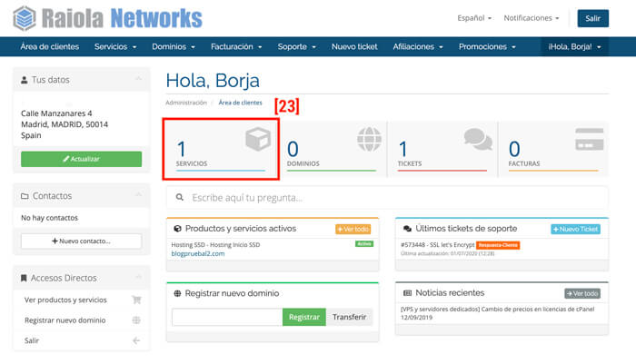Expand the Facturación menu

[x=236, y=46]
